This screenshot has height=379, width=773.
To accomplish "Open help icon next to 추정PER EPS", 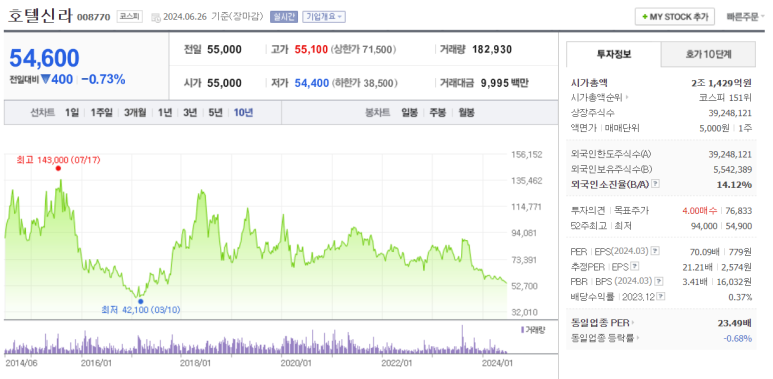I will [x=635, y=267].
